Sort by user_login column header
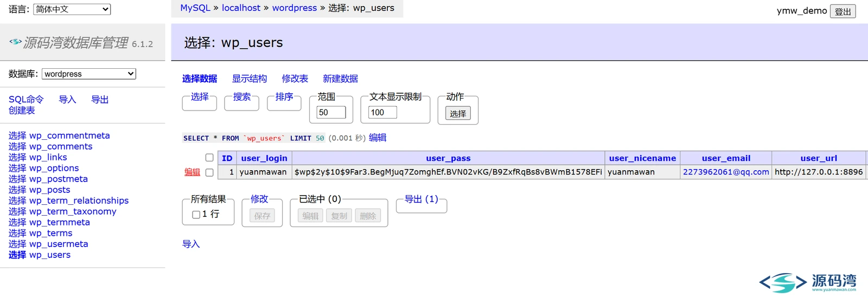Image resolution: width=868 pixels, height=304 pixels. (x=264, y=158)
